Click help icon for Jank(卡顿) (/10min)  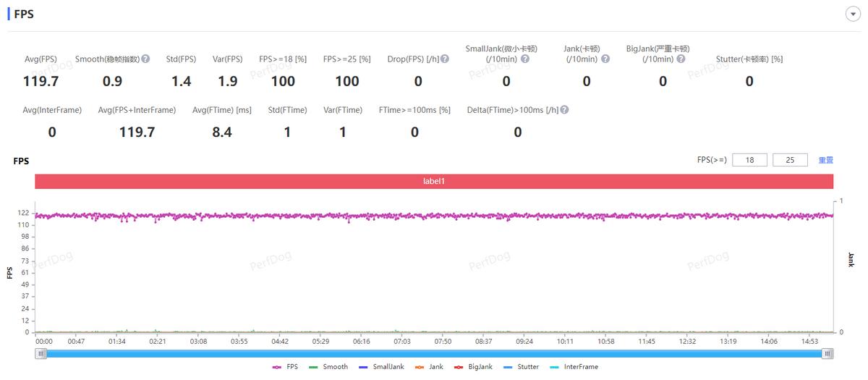point(605,59)
